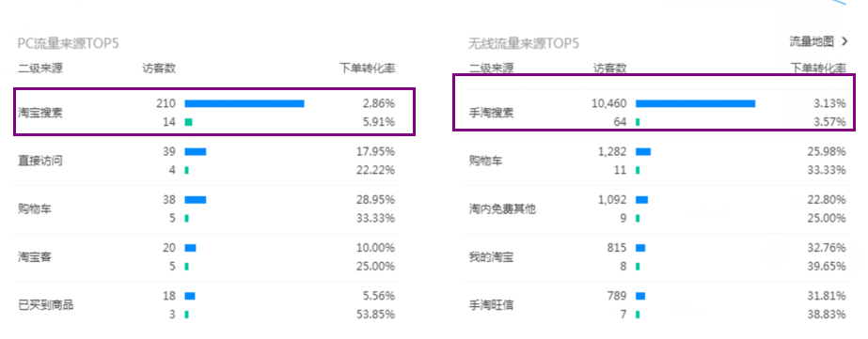Open the 流量地图 link
Viewport: 868px width, 339px height.
point(812,41)
